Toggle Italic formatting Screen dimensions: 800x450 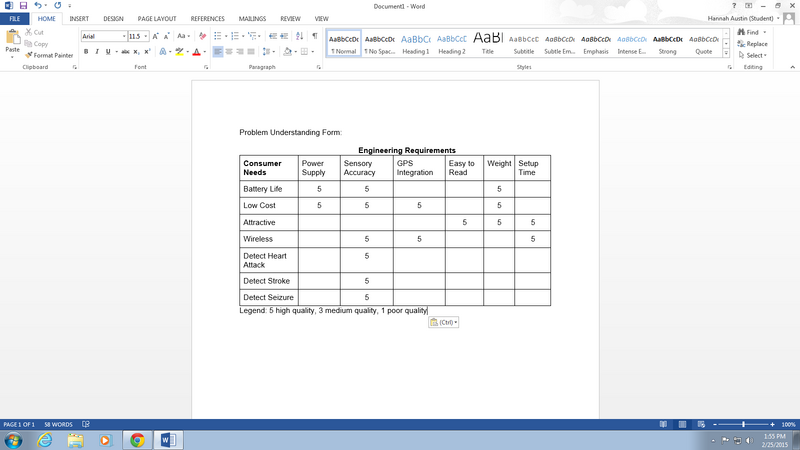coord(97,52)
